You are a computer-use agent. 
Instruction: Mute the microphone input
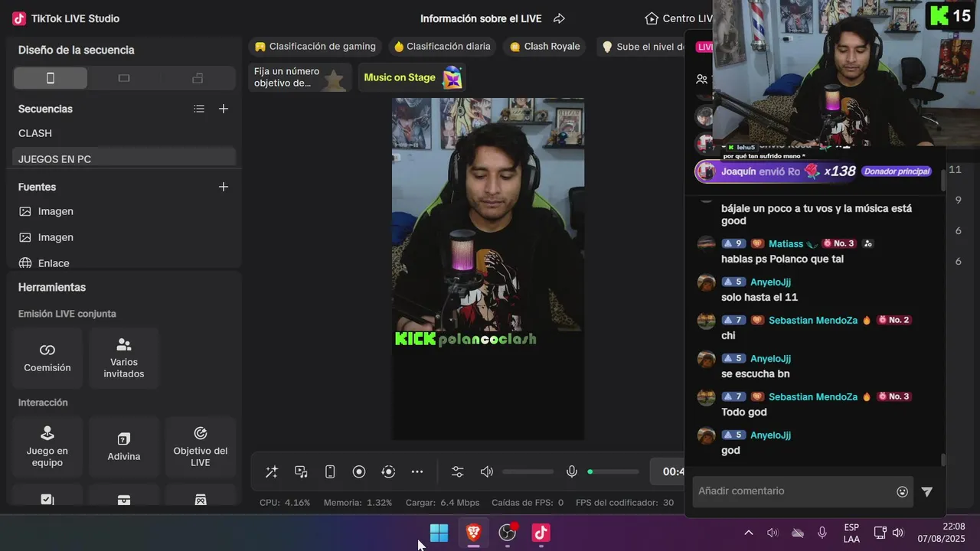pyautogui.click(x=572, y=472)
